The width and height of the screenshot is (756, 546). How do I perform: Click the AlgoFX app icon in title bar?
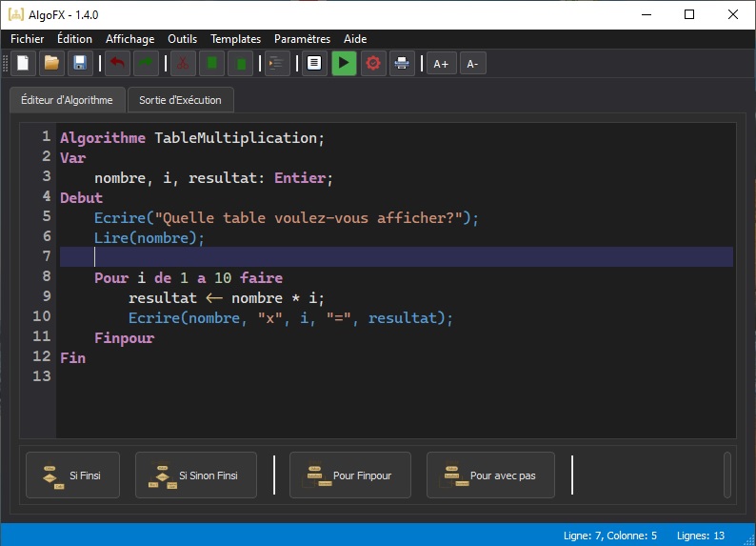click(x=16, y=14)
